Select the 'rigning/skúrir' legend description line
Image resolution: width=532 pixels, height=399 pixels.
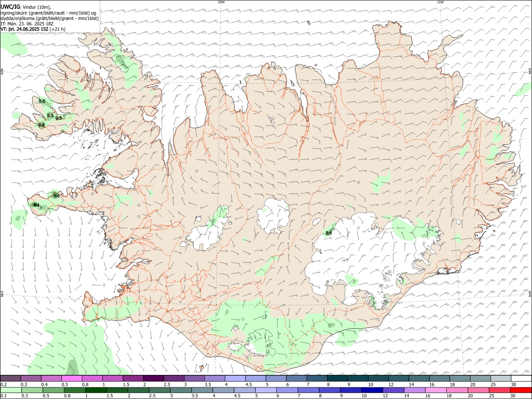pos(48,13)
